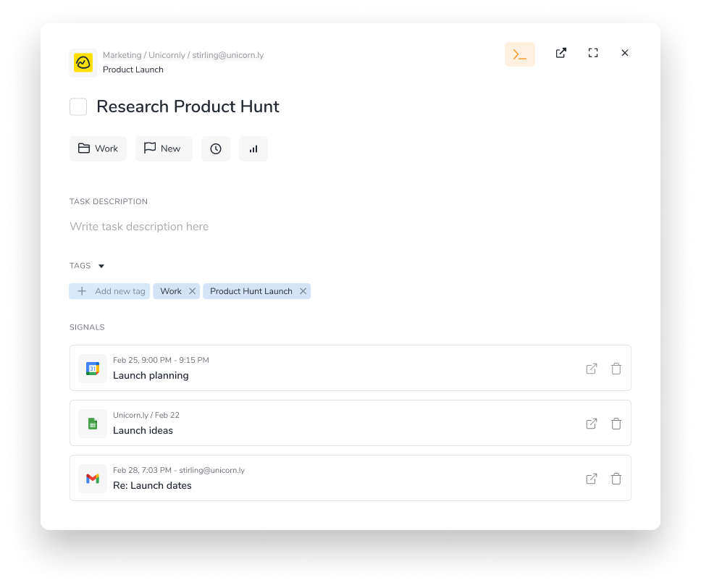Viewport: 701px width, 588px height.
Task: Open the Work folder selector
Action: 98,148
